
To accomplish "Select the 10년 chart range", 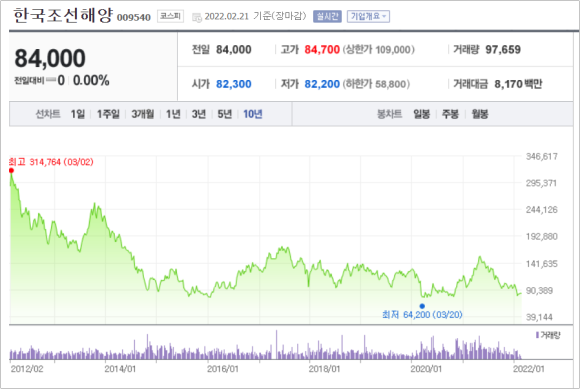I will click(253, 114).
